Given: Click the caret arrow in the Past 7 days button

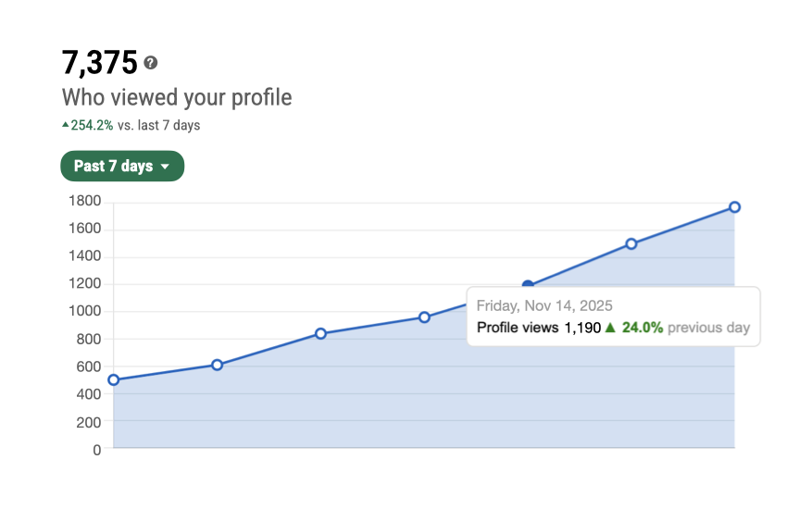Looking at the screenshot, I should click(165, 168).
